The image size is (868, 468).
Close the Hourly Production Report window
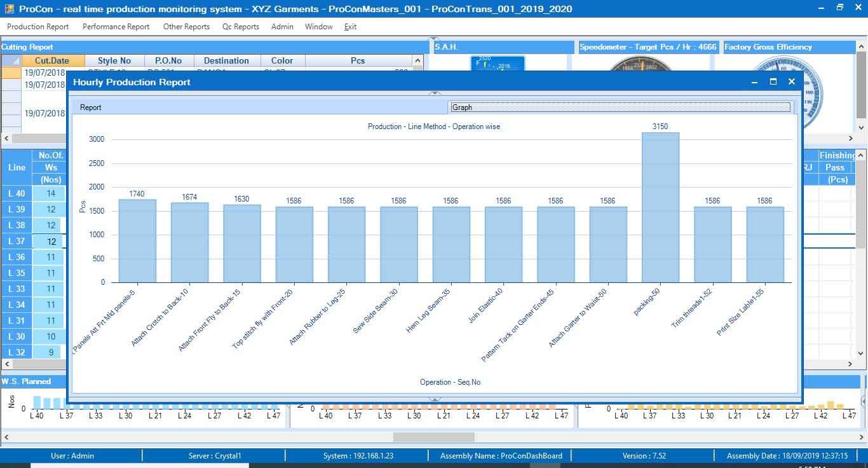791,81
